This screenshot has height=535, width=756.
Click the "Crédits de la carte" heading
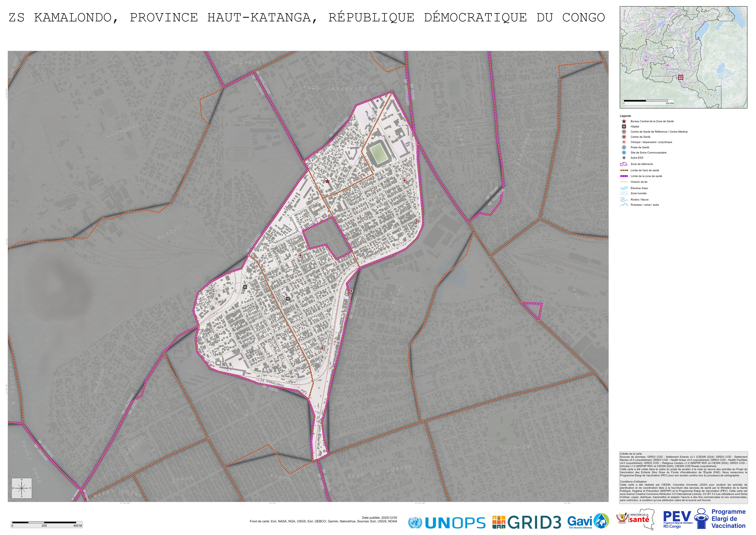[x=631, y=454]
